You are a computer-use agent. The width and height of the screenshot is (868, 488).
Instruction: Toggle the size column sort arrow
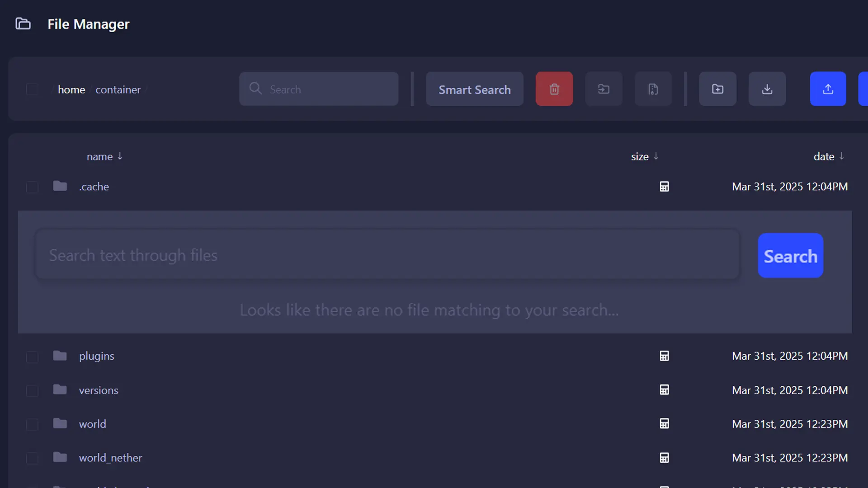(x=656, y=156)
